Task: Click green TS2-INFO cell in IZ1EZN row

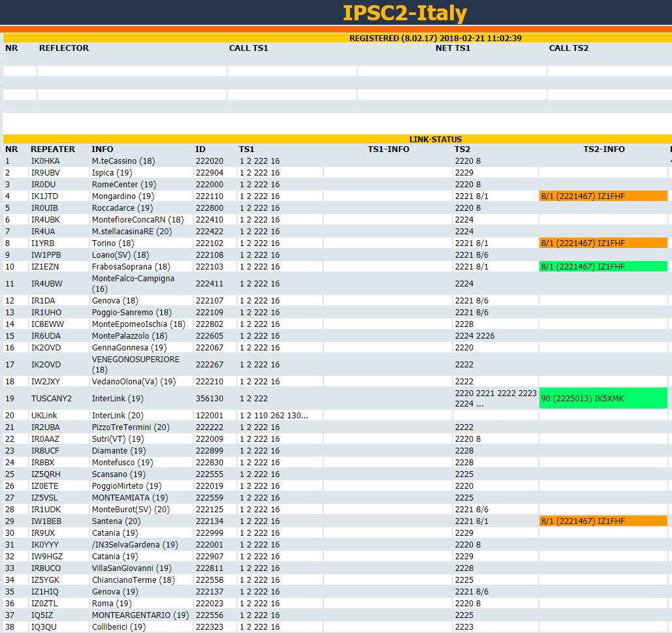Action: [603, 266]
